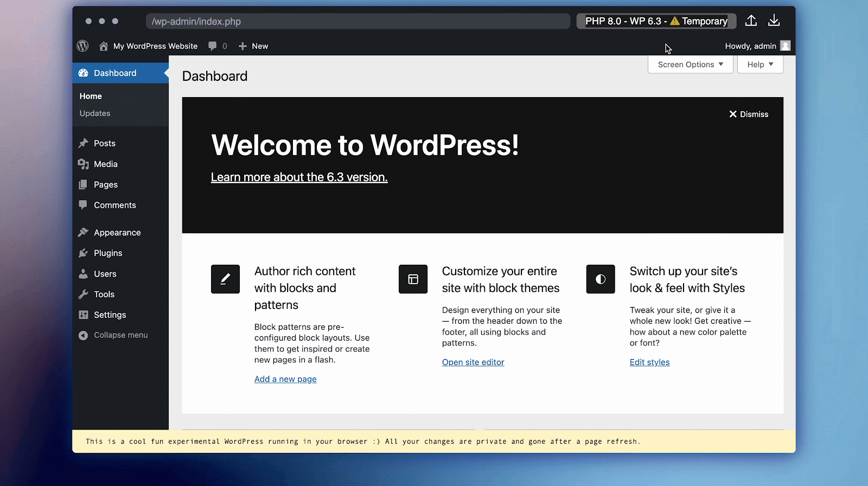Click 'Edit styles' link
Viewport: 868px width, 486px height.
click(649, 362)
